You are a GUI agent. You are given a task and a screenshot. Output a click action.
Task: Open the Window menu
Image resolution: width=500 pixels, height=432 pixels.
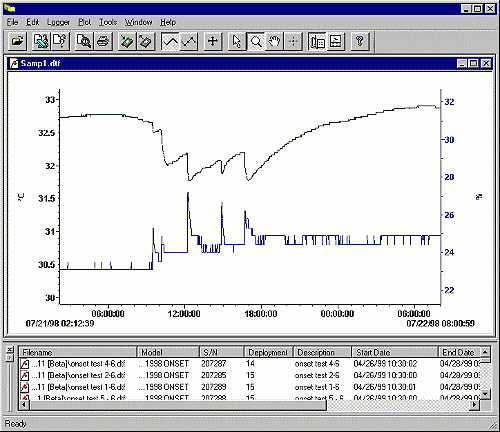pos(138,22)
